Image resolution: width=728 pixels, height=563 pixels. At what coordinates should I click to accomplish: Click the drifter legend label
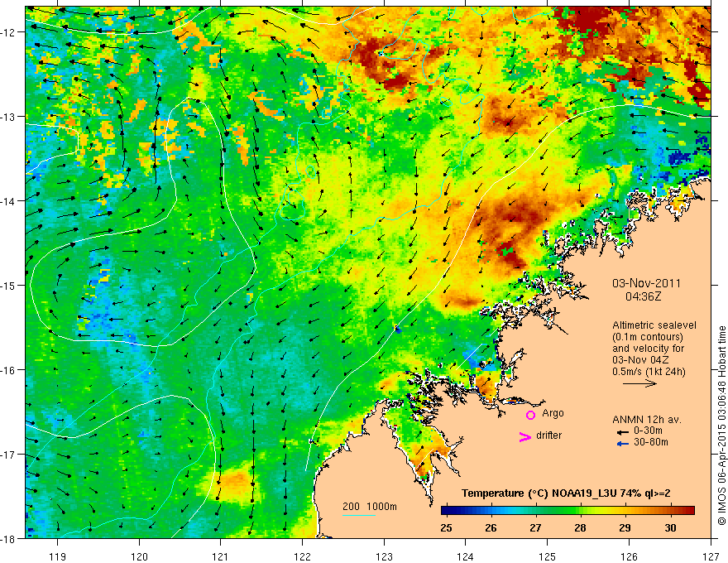(548, 435)
